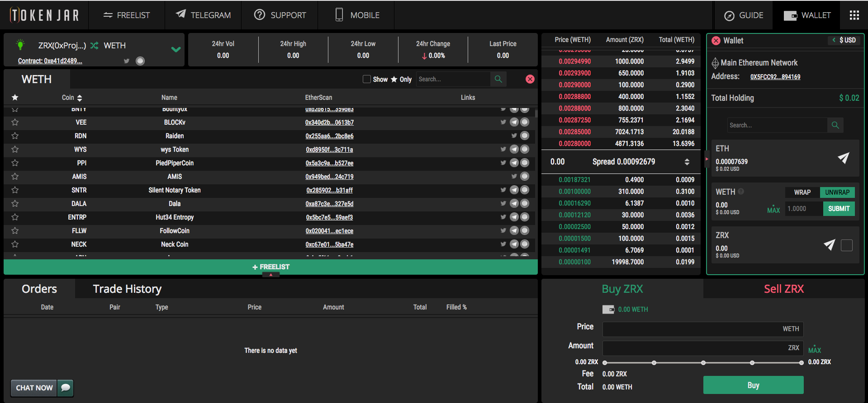Click the search magnifier in the coin list
This screenshot has height=403, width=868.
tap(498, 79)
